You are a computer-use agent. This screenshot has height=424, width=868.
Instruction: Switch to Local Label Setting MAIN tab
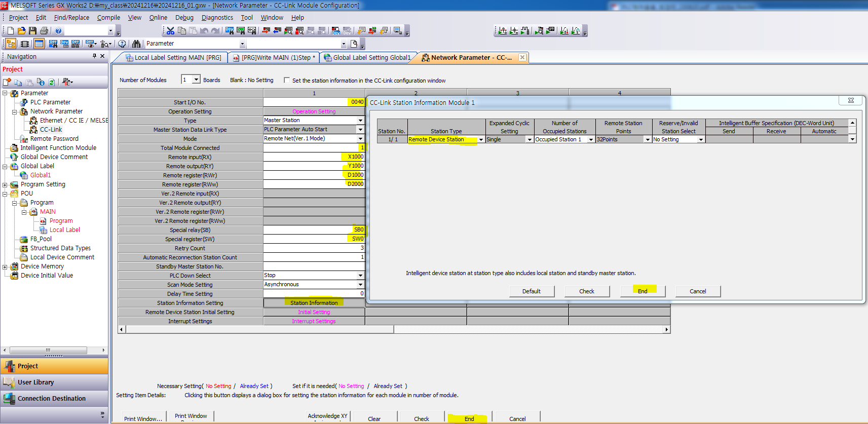click(x=173, y=57)
